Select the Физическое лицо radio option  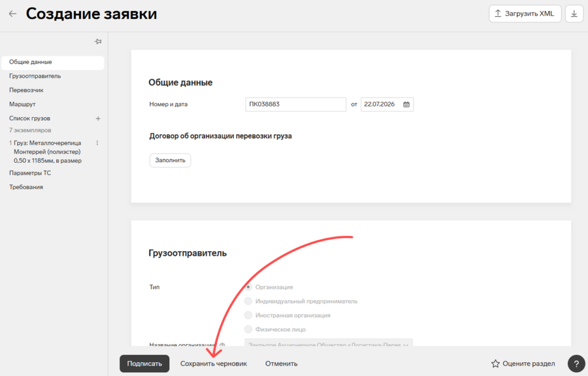coord(248,329)
